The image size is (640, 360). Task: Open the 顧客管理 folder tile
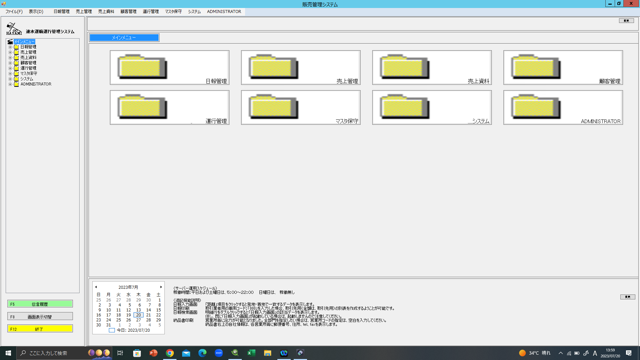[563, 68]
